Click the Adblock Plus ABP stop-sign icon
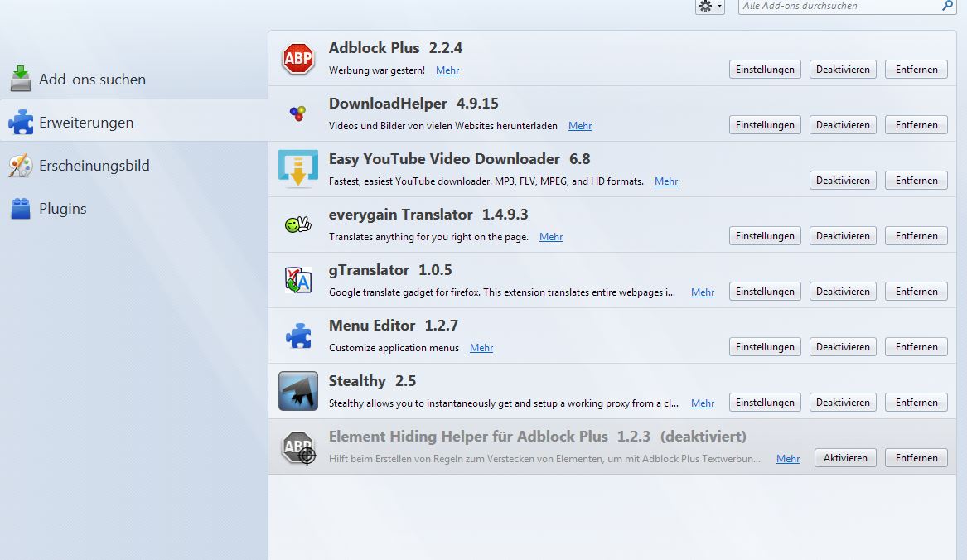The height and width of the screenshot is (560, 967). pyautogui.click(x=297, y=59)
